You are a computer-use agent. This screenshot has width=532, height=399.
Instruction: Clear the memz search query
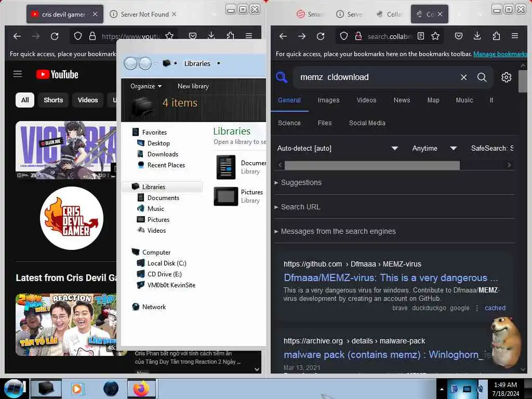tap(463, 77)
